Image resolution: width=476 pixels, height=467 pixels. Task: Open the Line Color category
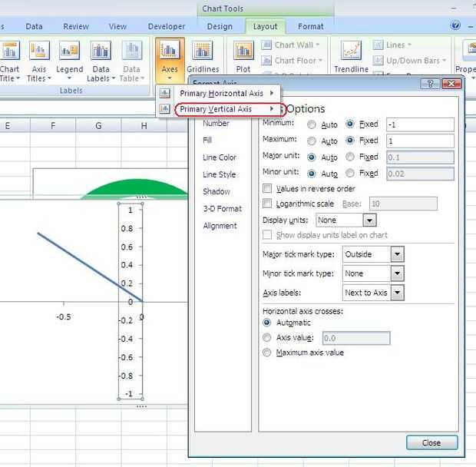[x=220, y=157]
